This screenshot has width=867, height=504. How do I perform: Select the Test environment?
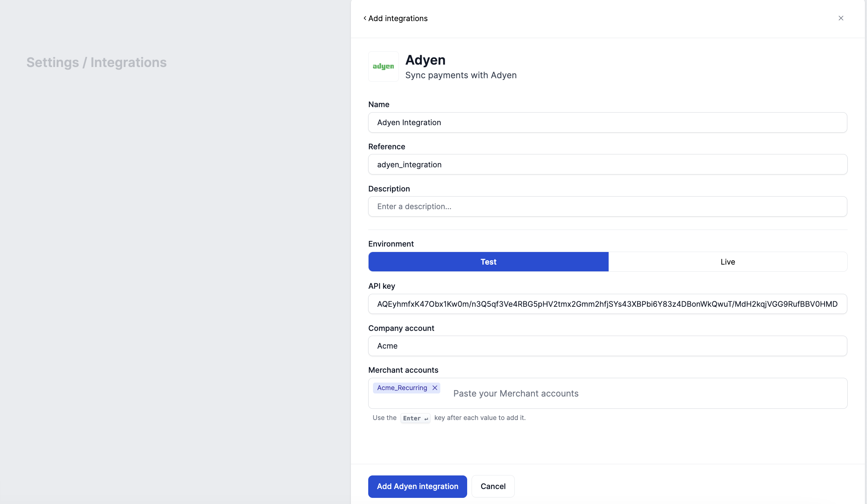[488, 262]
